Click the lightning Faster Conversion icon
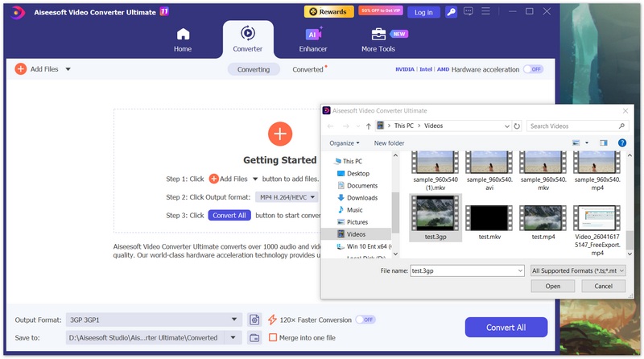Screen dimensions: 644x359 point(272,320)
